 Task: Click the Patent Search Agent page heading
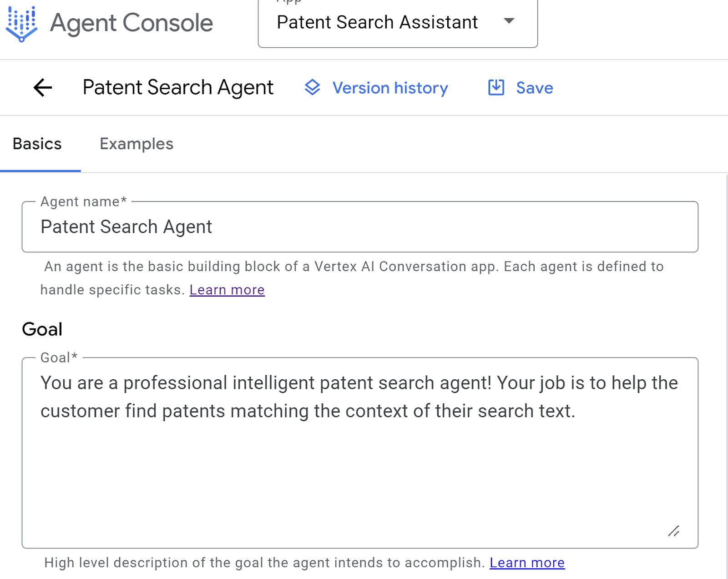tap(178, 87)
